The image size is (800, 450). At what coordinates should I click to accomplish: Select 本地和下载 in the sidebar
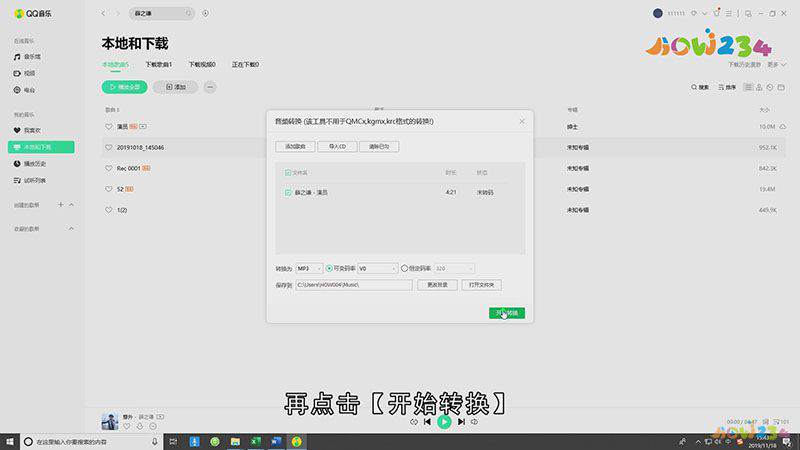(x=41, y=147)
